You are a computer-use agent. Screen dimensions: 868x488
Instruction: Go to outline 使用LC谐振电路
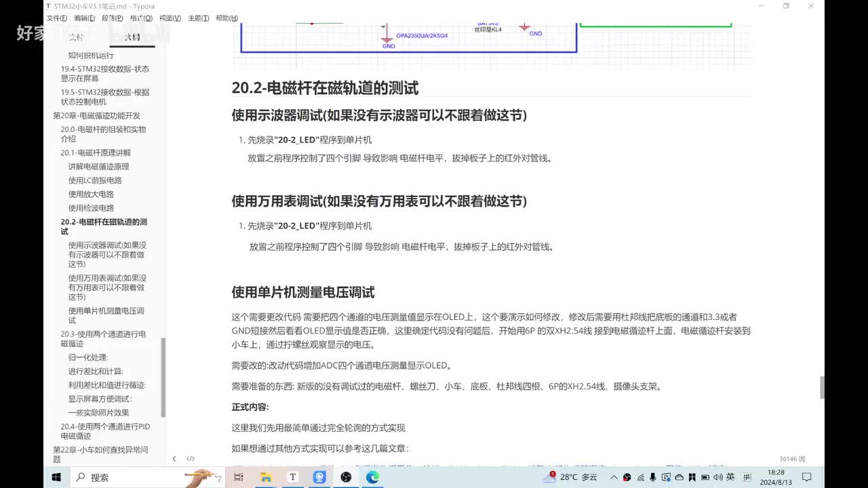(95, 180)
